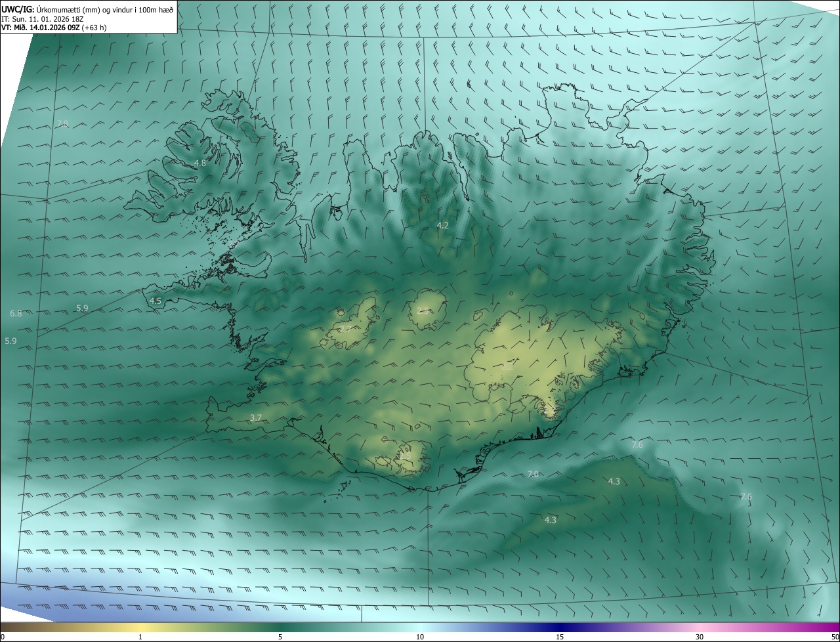Click the 2.5 value on Mýrdalsjökull glacier
The height and width of the screenshot is (642, 840).
point(405,456)
